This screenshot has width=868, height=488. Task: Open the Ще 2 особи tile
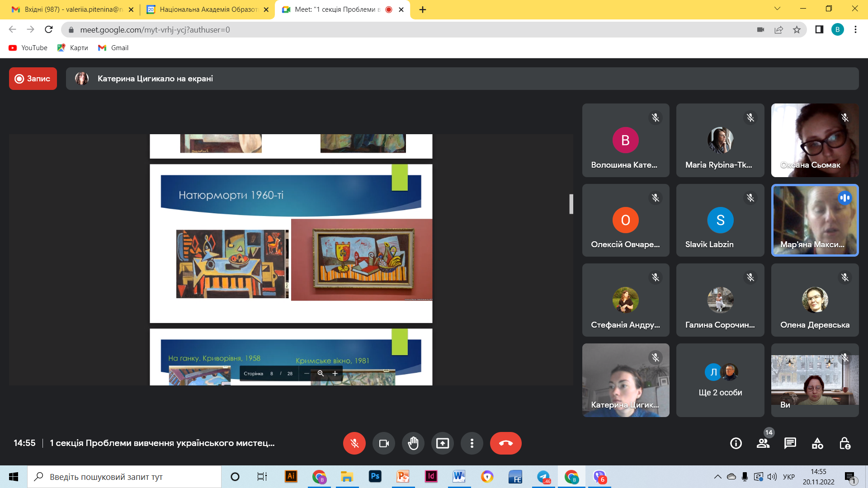click(x=720, y=380)
